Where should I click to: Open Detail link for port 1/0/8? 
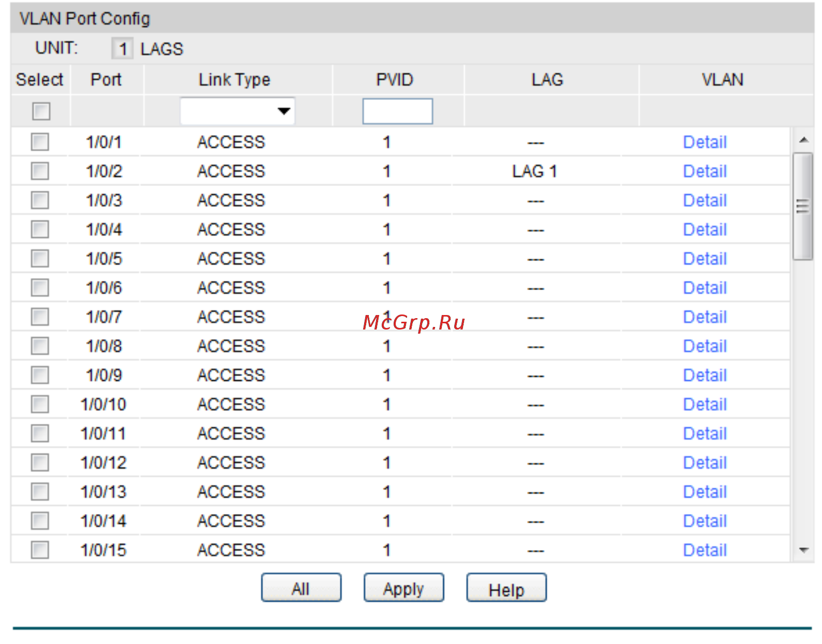[x=705, y=346]
